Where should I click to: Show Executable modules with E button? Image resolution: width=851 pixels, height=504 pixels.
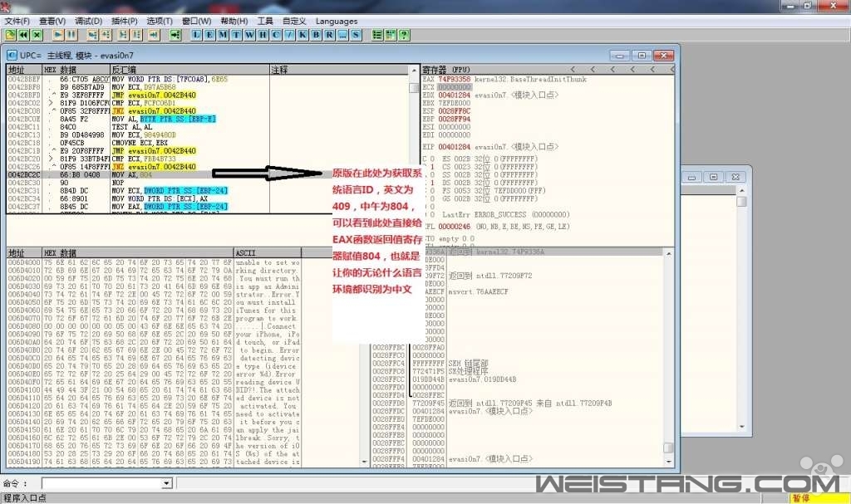(210, 35)
